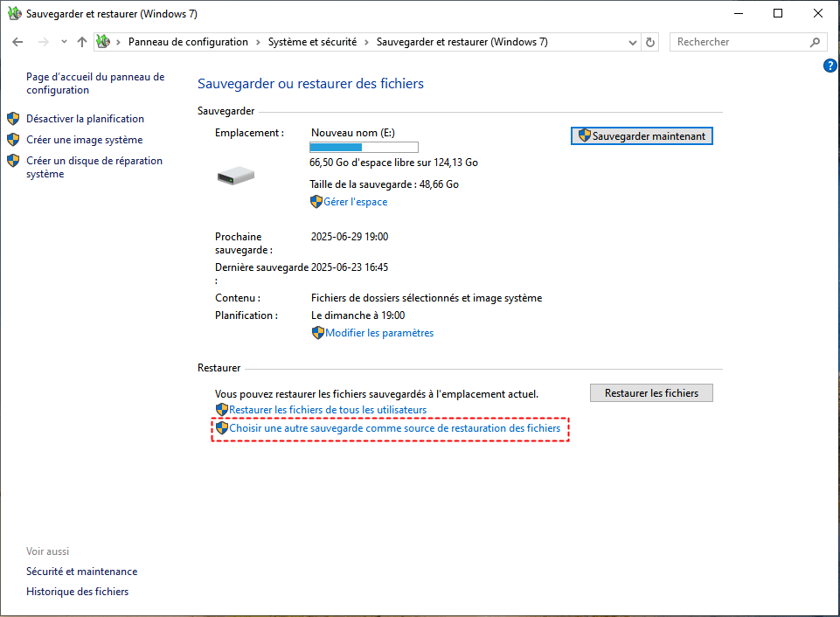Click the search magnifier icon
This screenshot has height=617, width=840.
pos(815,42)
